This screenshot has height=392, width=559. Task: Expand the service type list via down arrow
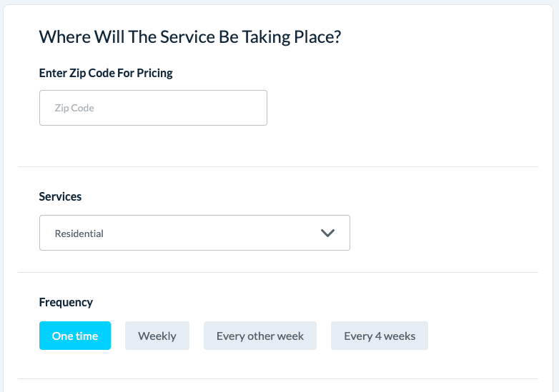pyautogui.click(x=328, y=233)
